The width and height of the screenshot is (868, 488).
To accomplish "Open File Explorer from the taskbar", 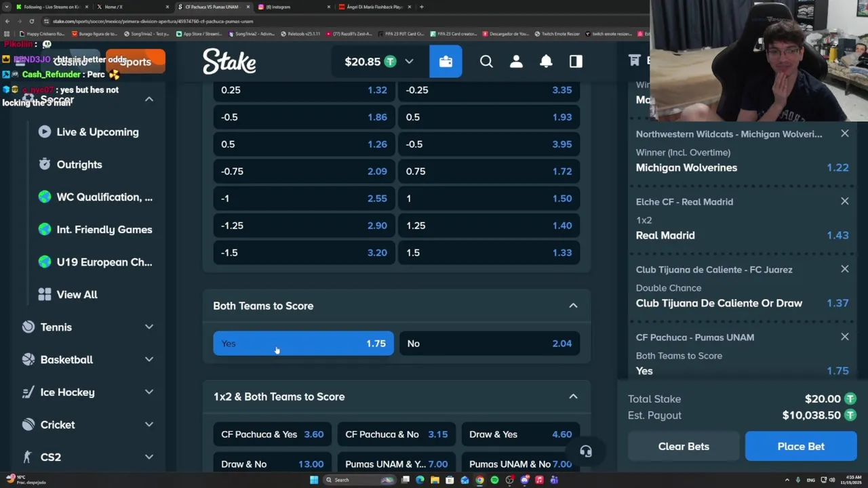I will pyautogui.click(x=435, y=480).
